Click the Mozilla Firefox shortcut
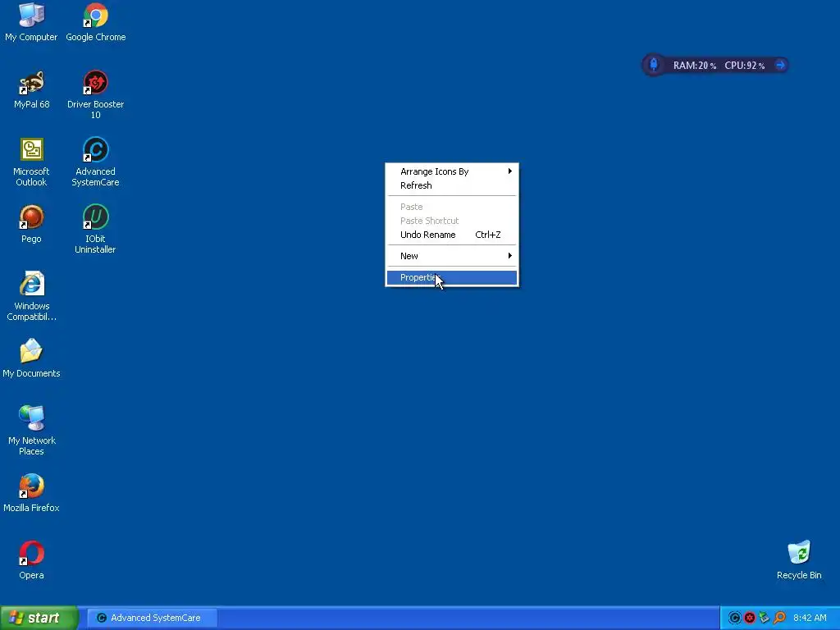The width and height of the screenshot is (840, 630). point(31,493)
